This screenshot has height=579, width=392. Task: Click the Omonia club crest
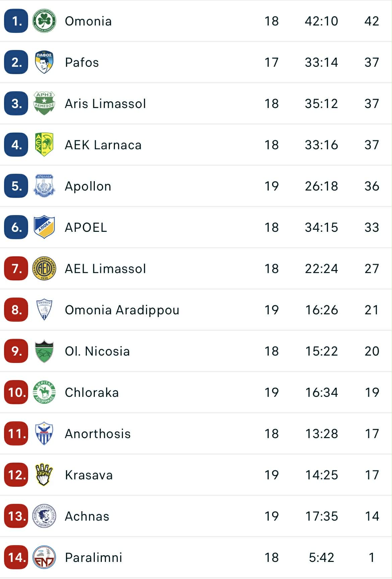[44, 21]
